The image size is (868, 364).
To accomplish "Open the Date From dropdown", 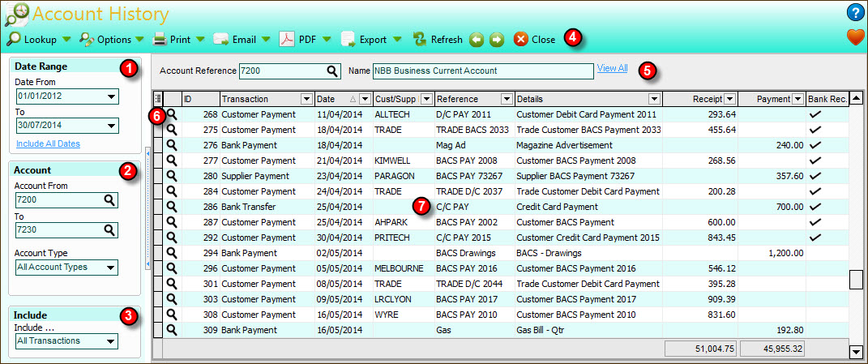I will coord(111,97).
